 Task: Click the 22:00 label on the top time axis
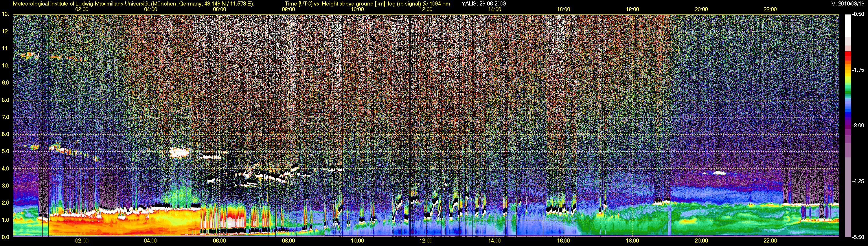tap(770, 10)
